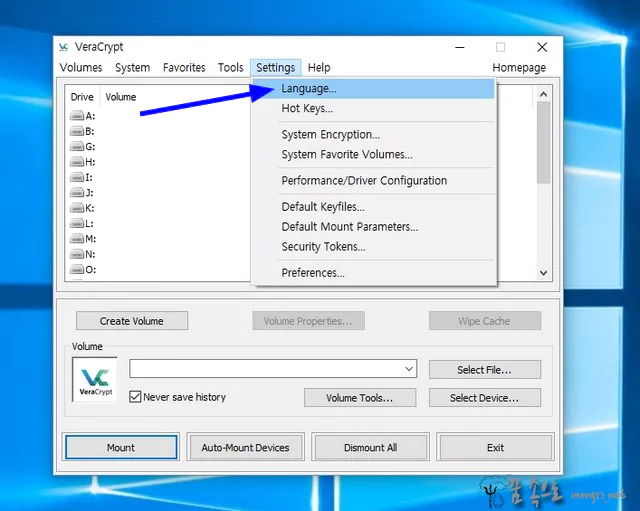The width and height of the screenshot is (640, 511).
Task: Open Preferences... from Settings menu
Action: (x=373, y=273)
